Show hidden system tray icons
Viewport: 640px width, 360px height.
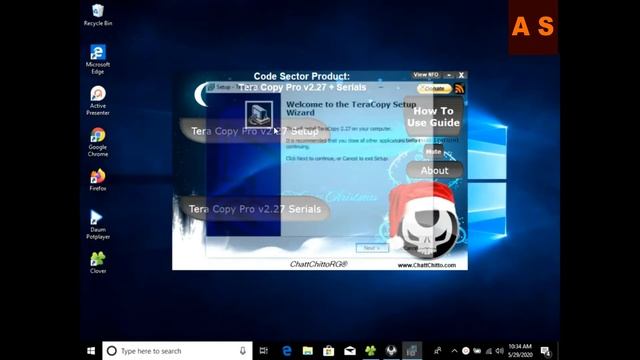point(454,351)
